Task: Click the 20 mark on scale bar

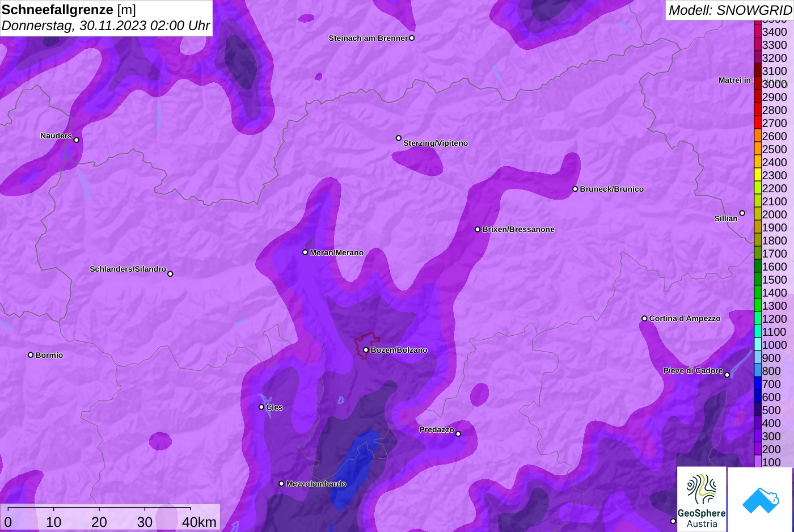Action: tap(99, 522)
